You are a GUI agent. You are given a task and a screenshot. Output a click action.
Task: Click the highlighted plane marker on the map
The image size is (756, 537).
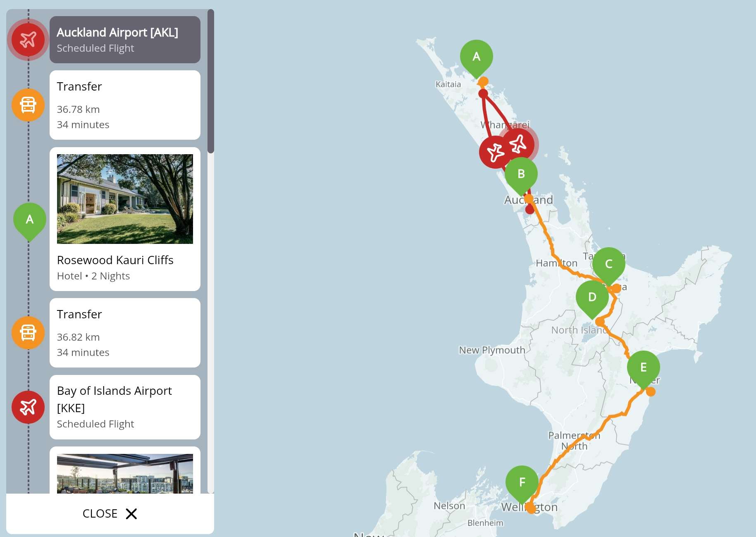[518, 144]
